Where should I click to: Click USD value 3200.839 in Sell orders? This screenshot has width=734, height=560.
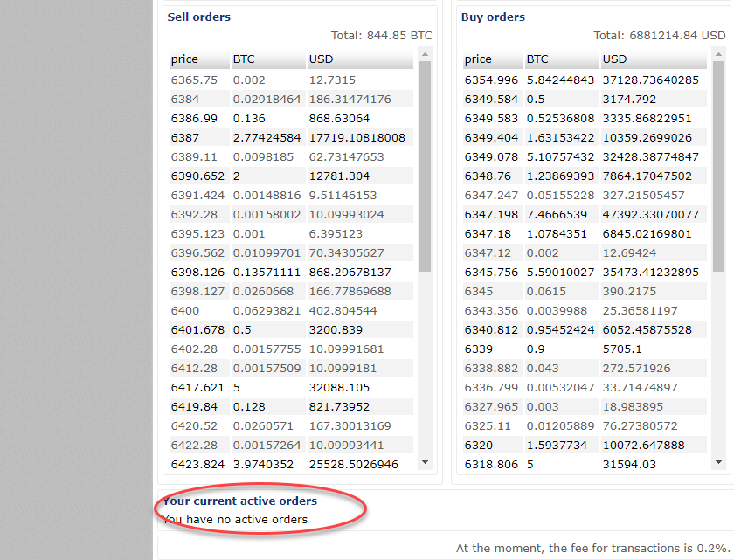pos(336,329)
